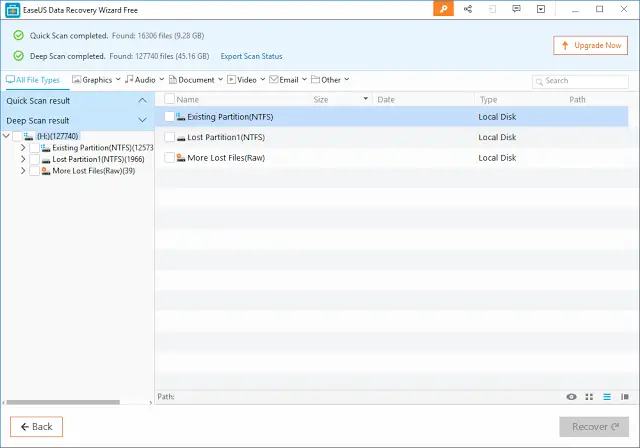Check More Lost Files checkbox in tree
Screen dimensions: 640x448
[x=34, y=171]
